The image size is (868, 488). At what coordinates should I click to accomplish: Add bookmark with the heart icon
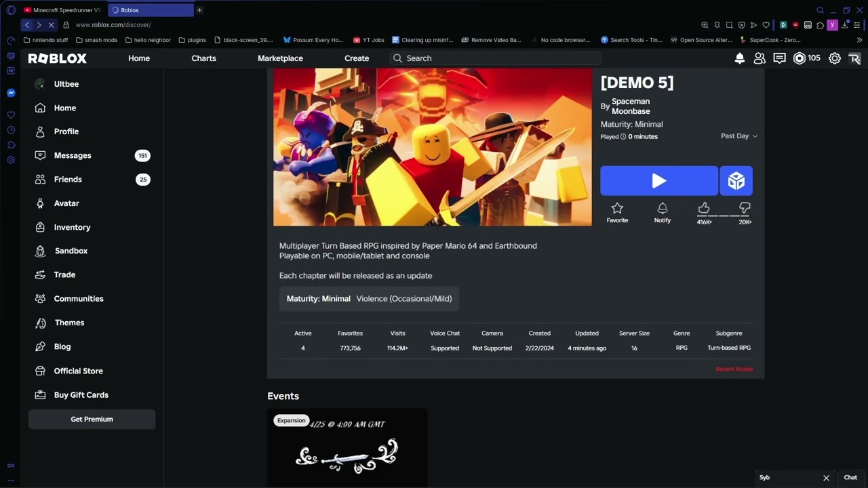(766, 25)
